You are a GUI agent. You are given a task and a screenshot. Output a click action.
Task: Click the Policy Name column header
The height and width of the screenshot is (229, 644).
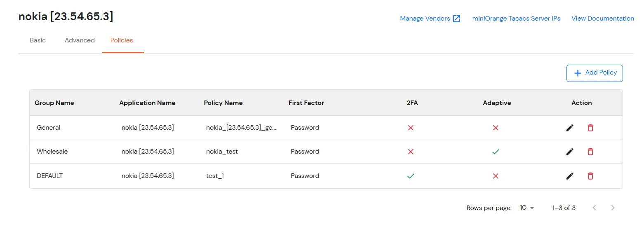point(223,103)
